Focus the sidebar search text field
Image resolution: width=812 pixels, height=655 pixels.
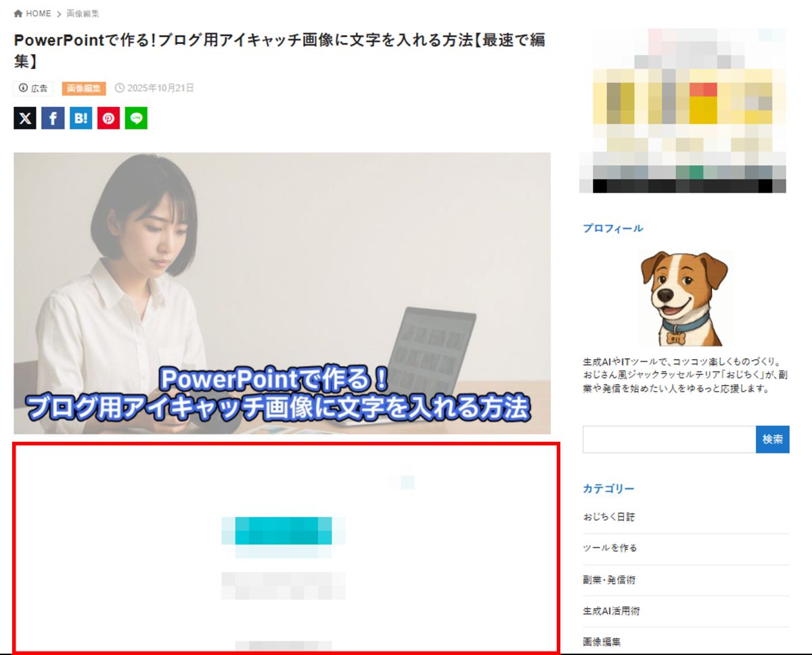click(669, 439)
